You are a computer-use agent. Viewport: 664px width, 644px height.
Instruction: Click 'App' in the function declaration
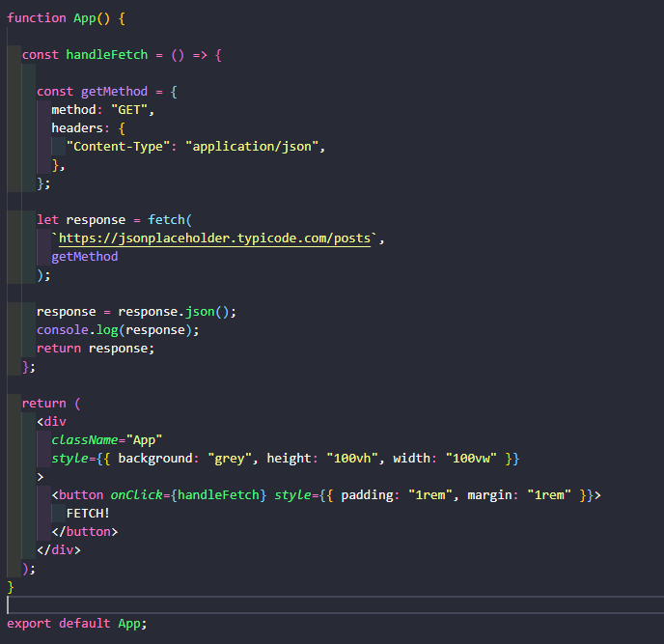point(85,18)
